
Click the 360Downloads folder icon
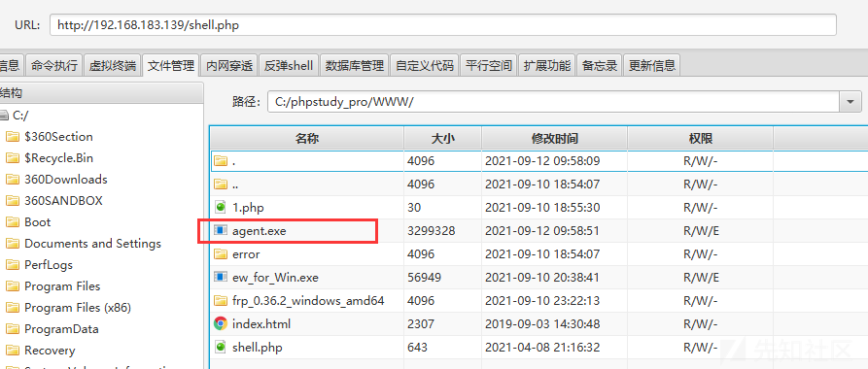pos(13,180)
